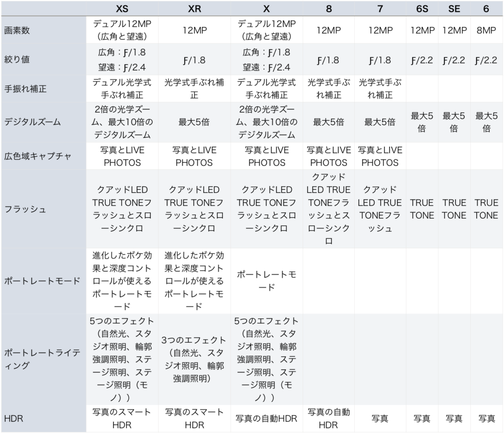Click the 広色域キャプチャ row label

pyautogui.click(x=44, y=156)
